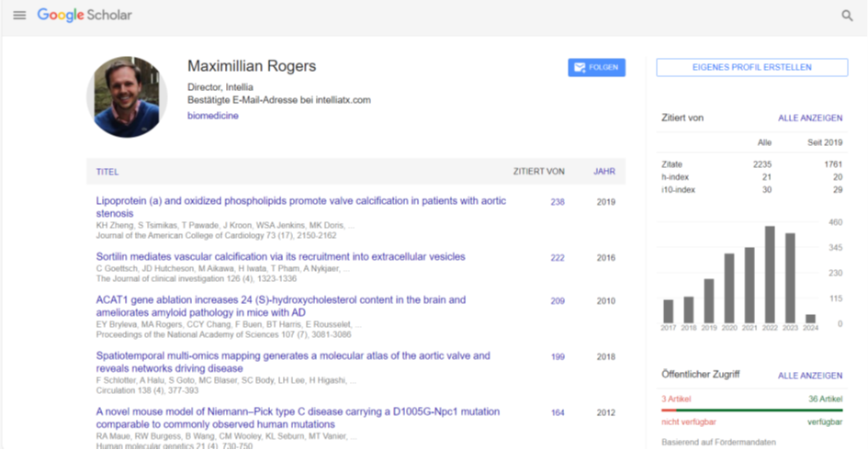Click the name Maximillian Rogers heading
868x450 pixels.
[x=252, y=66]
